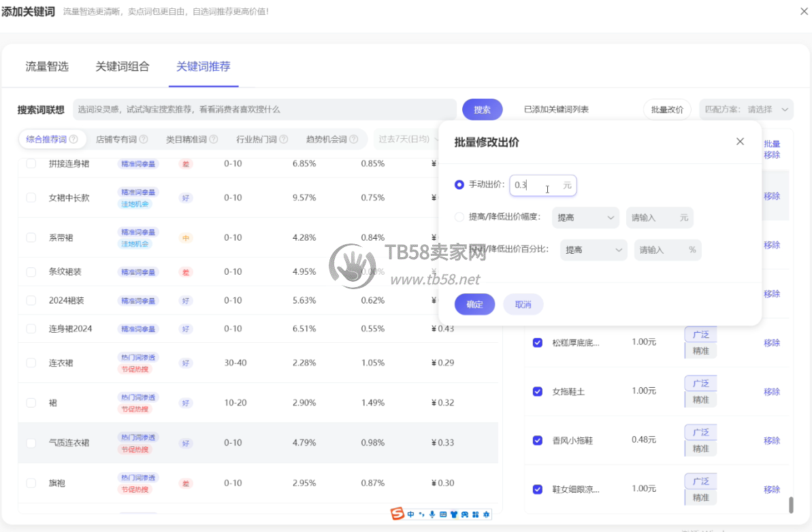Click the help icon next to 店铺专有词

tap(144, 139)
